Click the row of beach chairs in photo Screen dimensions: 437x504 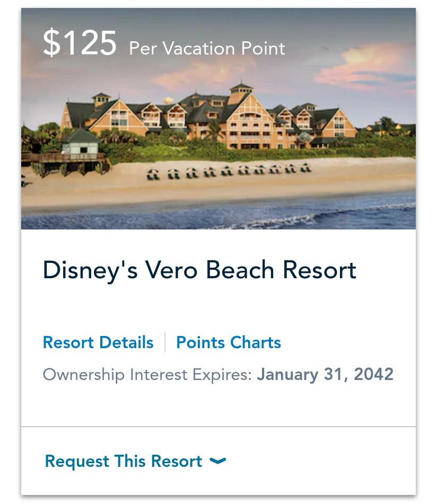click(229, 172)
